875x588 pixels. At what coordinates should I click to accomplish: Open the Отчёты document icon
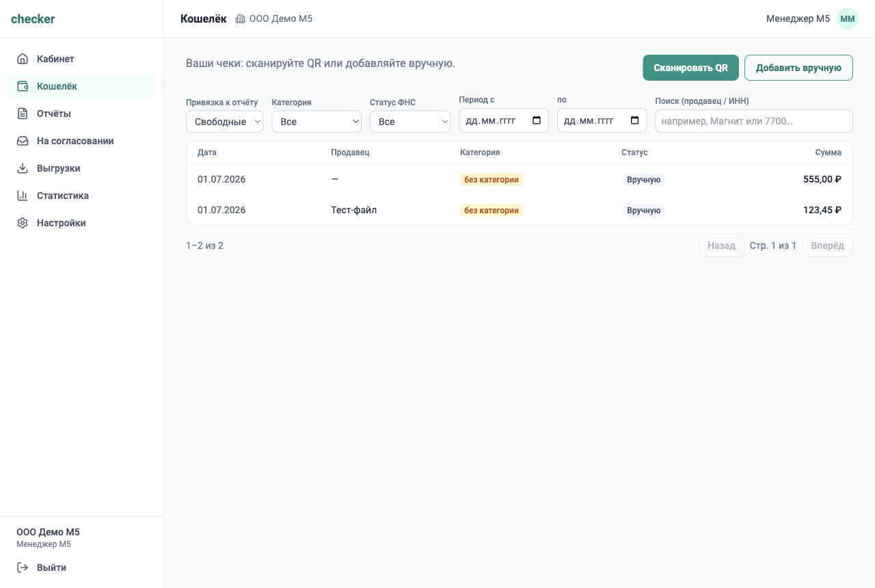tap(23, 113)
